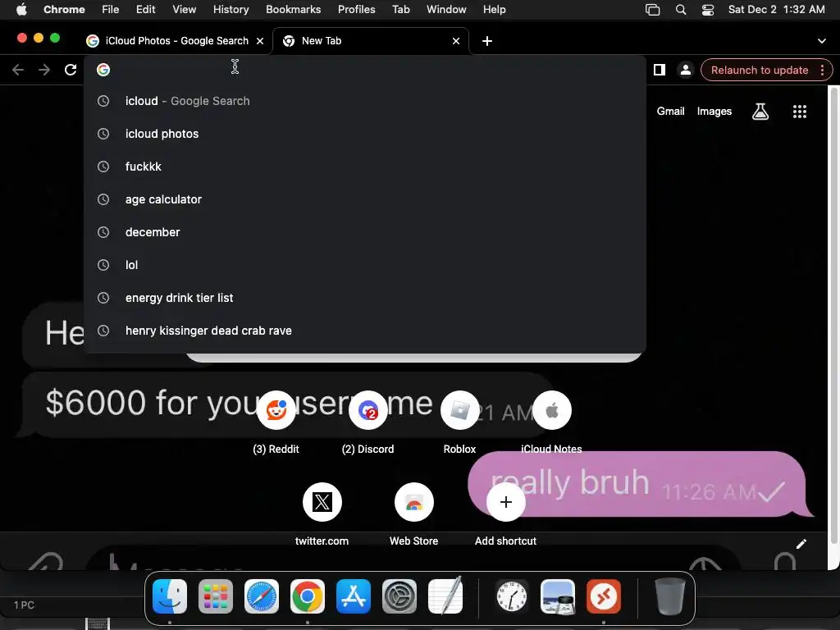Open the Search Labs flask icon
This screenshot has height=630, width=840.
(x=760, y=112)
